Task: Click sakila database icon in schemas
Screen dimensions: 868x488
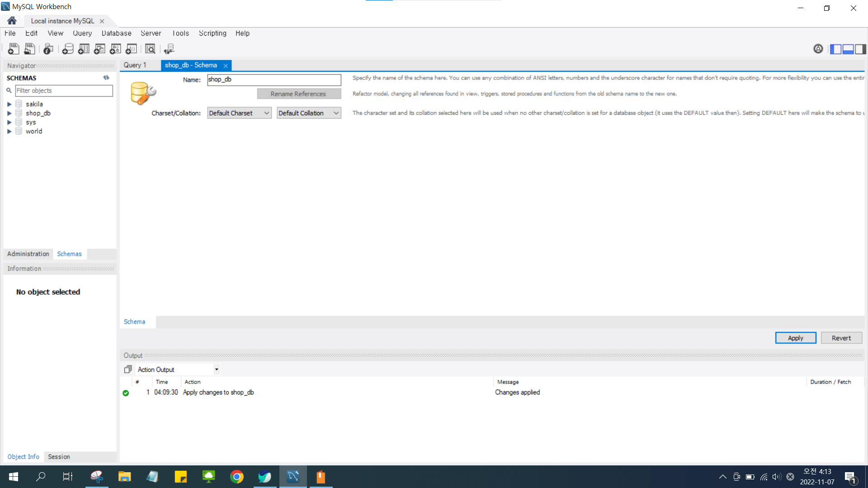Action: click(x=19, y=104)
